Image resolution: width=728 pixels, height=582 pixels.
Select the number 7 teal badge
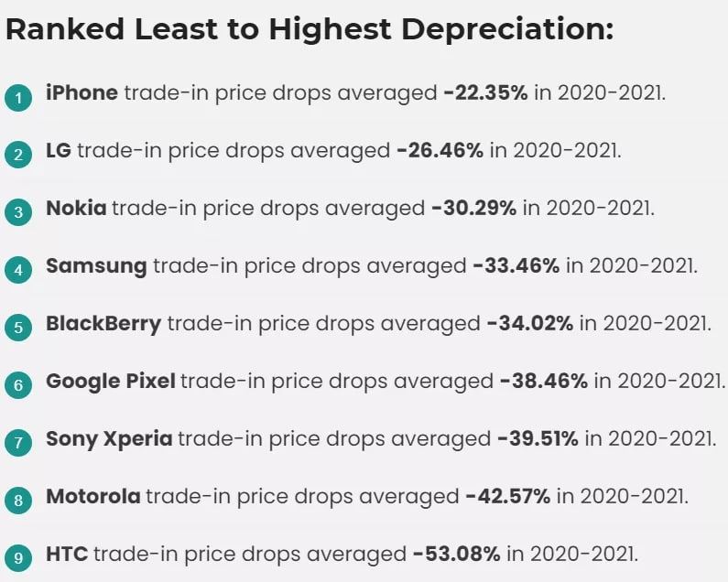(17, 443)
